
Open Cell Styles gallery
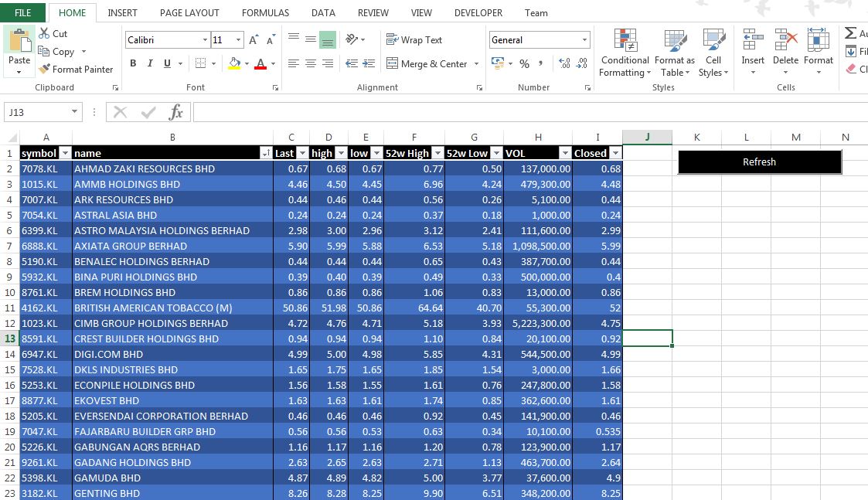(x=713, y=53)
